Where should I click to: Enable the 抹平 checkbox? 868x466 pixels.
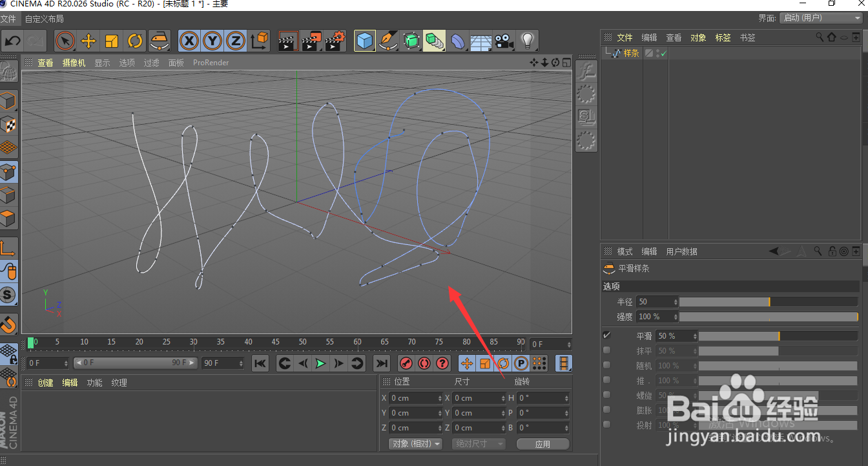click(x=606, y=350)
